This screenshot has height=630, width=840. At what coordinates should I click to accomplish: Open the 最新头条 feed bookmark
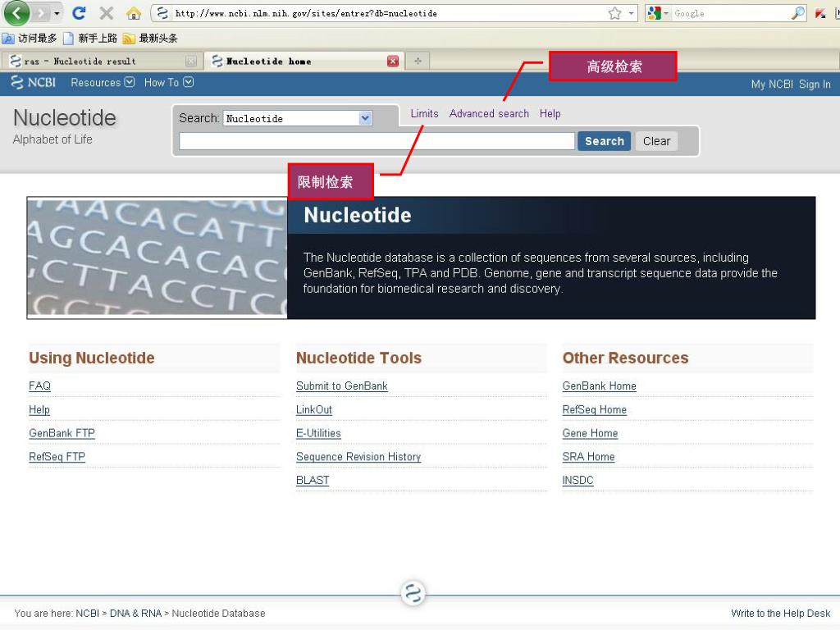tap(151, 38)
